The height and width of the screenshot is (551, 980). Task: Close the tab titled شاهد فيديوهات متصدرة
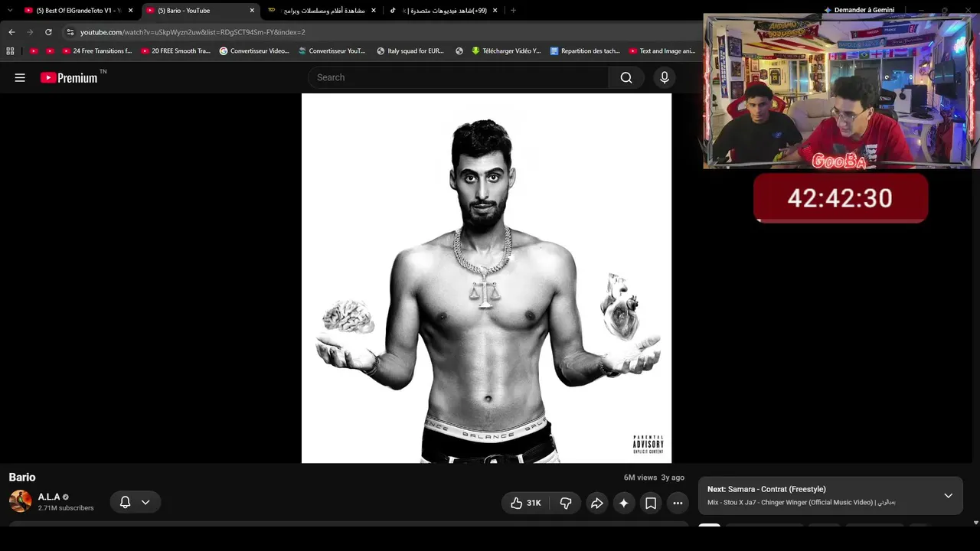[x=495, y=11]
